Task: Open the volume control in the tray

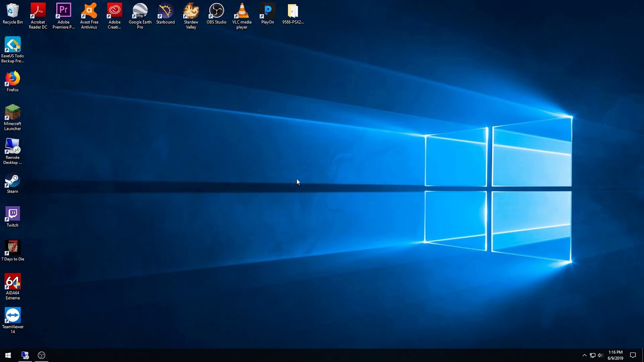Action: [x=600, y=355]
